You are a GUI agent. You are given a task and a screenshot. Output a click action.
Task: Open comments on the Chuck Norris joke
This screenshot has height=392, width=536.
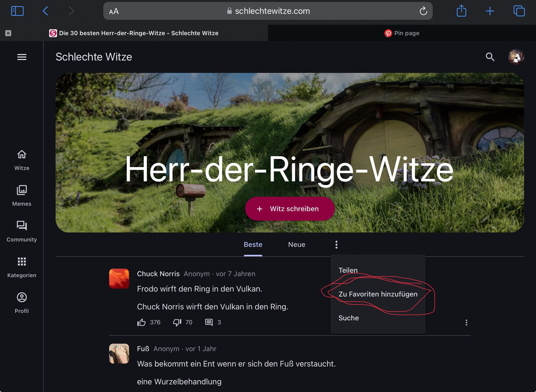point(209,322)
